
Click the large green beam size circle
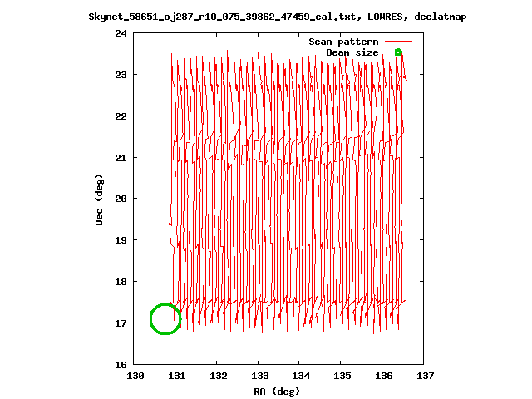[165, 319]
